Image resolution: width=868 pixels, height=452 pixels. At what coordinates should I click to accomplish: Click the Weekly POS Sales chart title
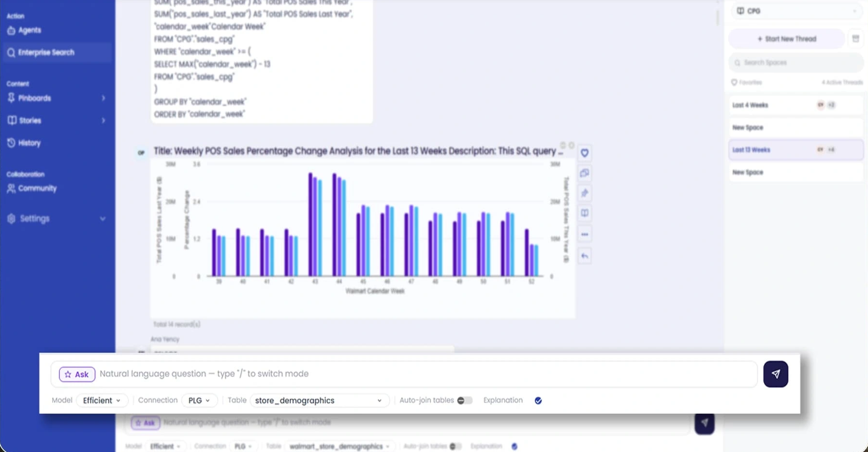click(358, 151)
